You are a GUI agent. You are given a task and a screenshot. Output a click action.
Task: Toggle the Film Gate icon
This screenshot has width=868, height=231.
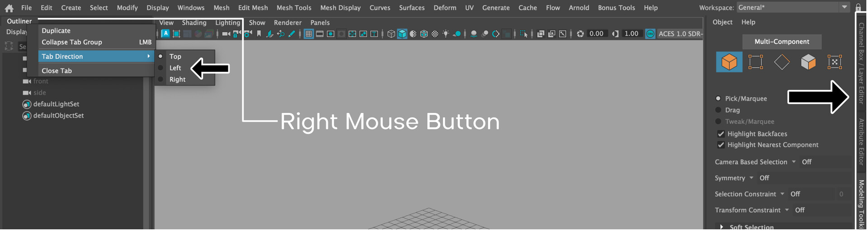[x=320, y=34]
